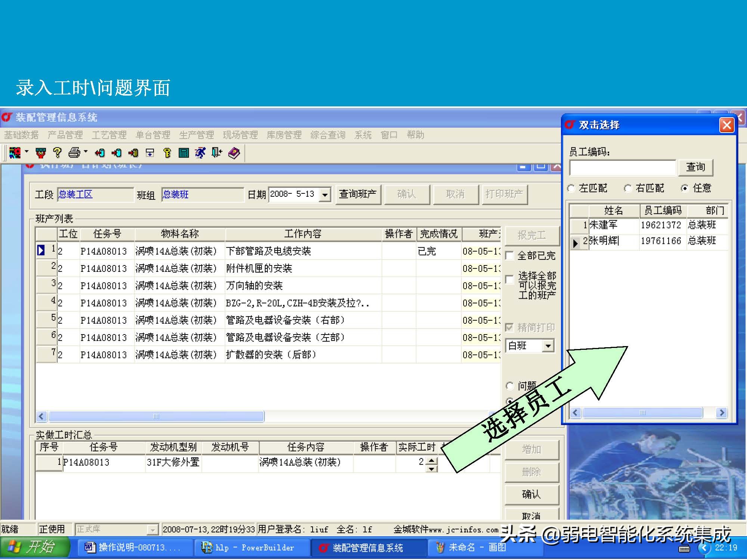Open the 帮助 menu

tap(415, 135)
